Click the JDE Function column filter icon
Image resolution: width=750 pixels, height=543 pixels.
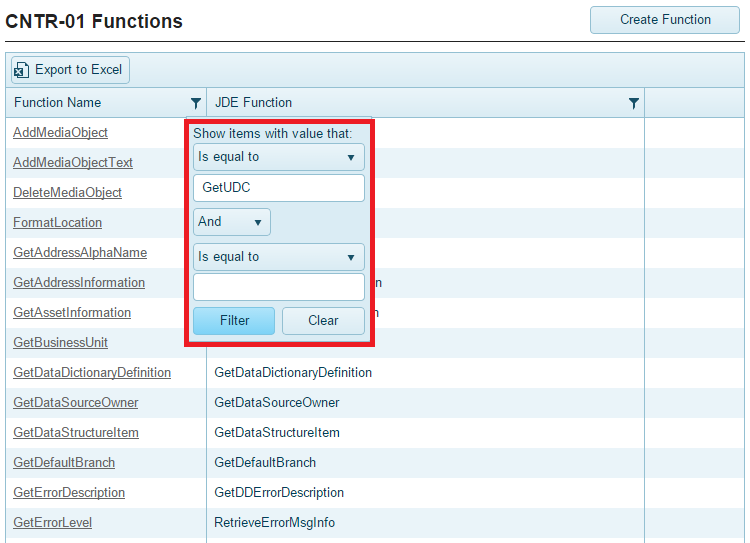(633, 103)
